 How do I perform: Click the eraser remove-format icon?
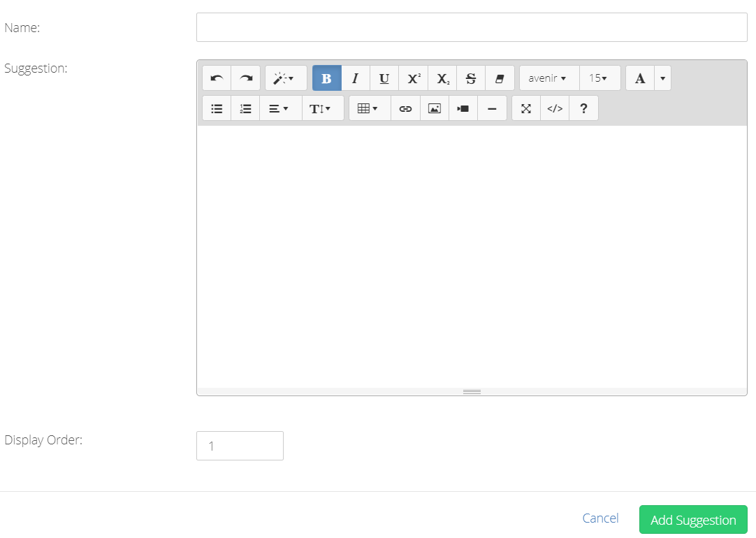click(500, 78)
